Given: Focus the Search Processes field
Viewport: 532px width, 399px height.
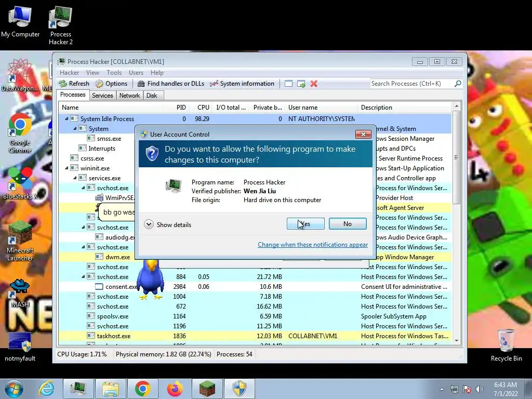Looking at the screenshot, I should tap(411, 84).
